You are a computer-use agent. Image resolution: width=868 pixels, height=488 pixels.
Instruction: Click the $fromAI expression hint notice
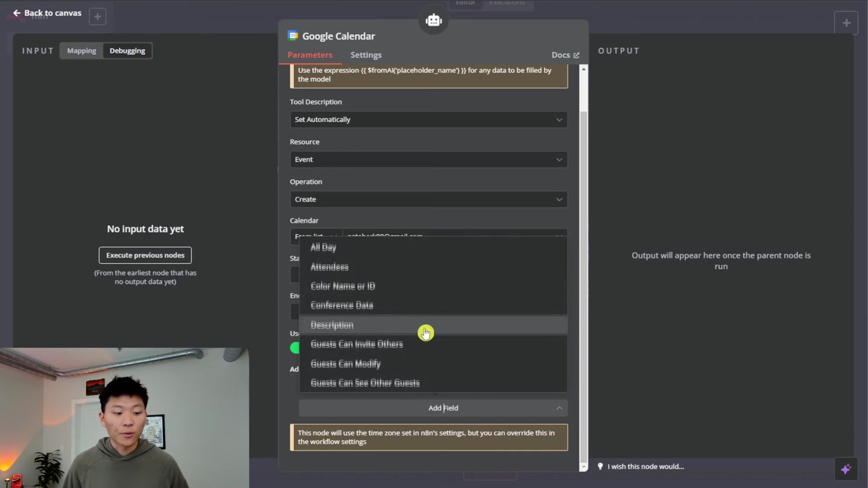[x=429, y=75]
